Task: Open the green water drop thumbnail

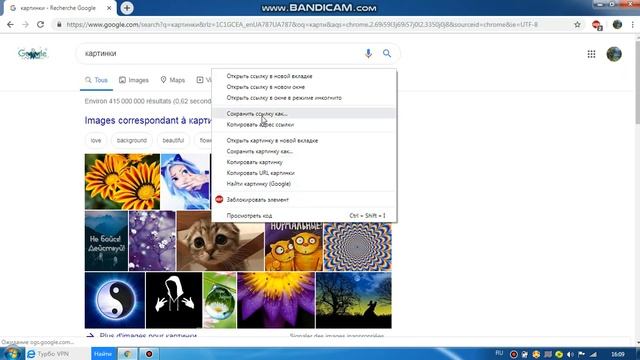Action: click(x=220, y=300)
